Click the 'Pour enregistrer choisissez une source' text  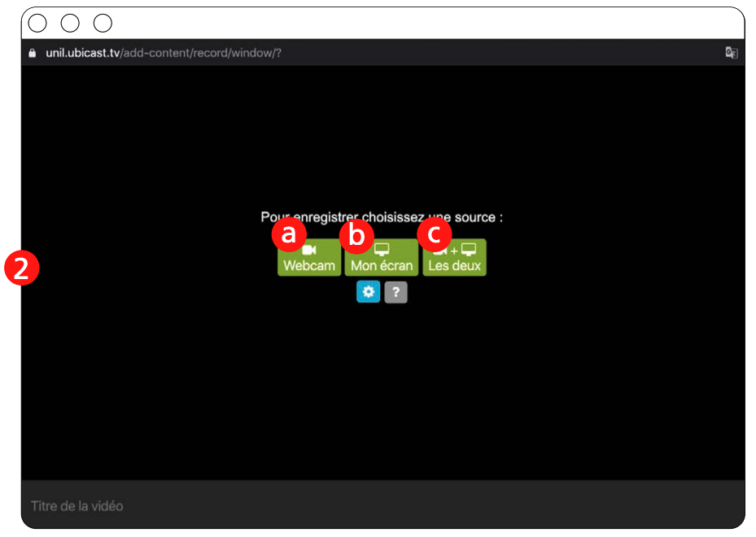pos(382,217)
